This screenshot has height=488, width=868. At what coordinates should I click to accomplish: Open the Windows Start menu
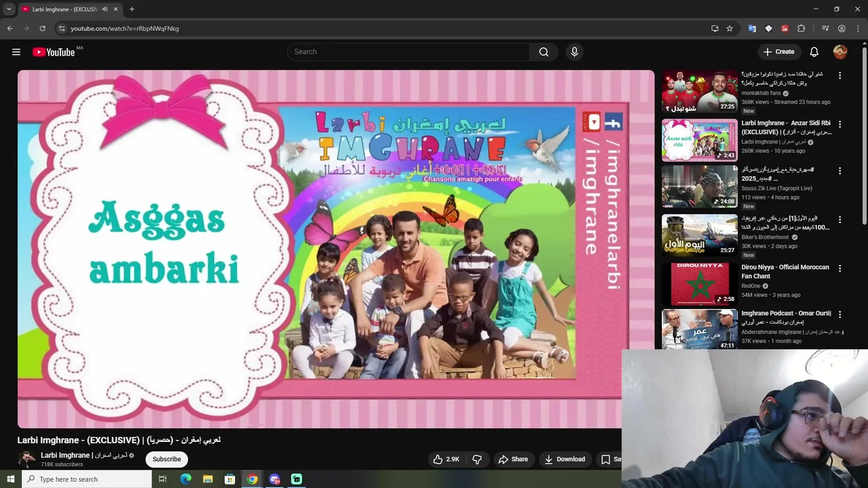(x=10, y=479)
